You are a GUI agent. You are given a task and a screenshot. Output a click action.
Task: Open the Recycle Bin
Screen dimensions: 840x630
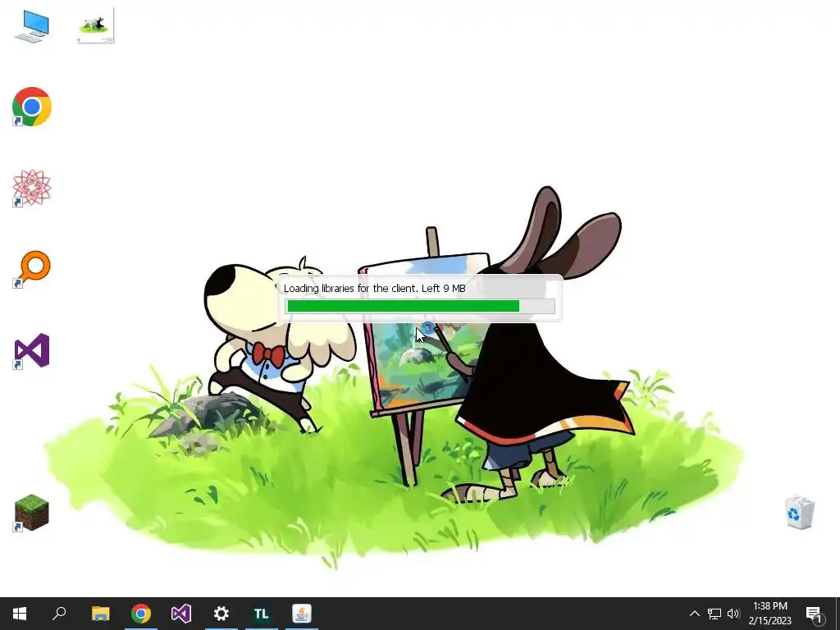(x=799, y=513)
